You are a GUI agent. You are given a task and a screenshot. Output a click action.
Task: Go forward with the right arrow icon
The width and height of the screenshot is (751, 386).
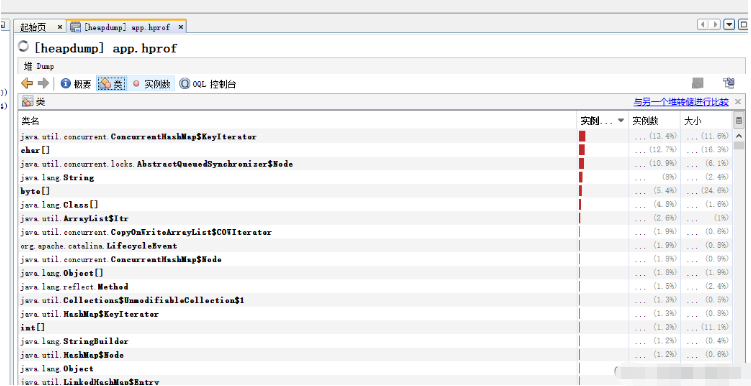coord(44,84)
